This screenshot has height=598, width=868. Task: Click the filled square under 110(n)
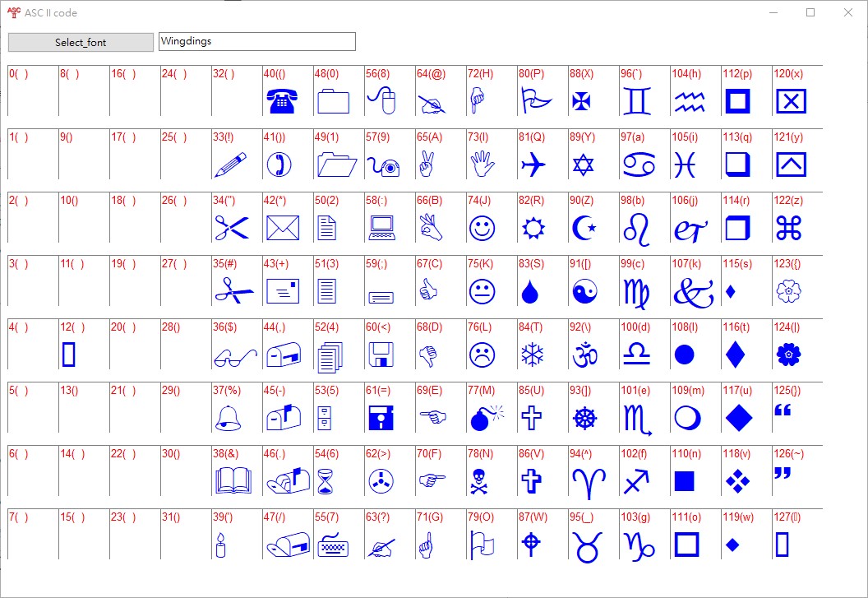tap(684, 481)
